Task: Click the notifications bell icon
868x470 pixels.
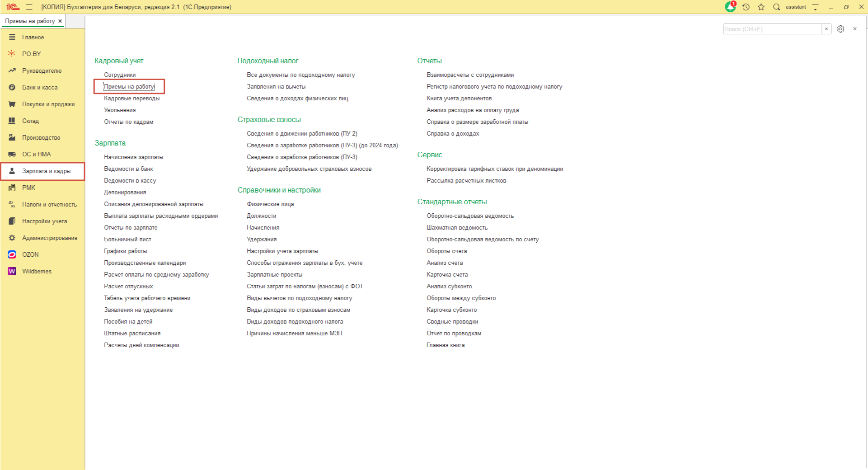Action: pyautogui.click(x=730, y=7)
